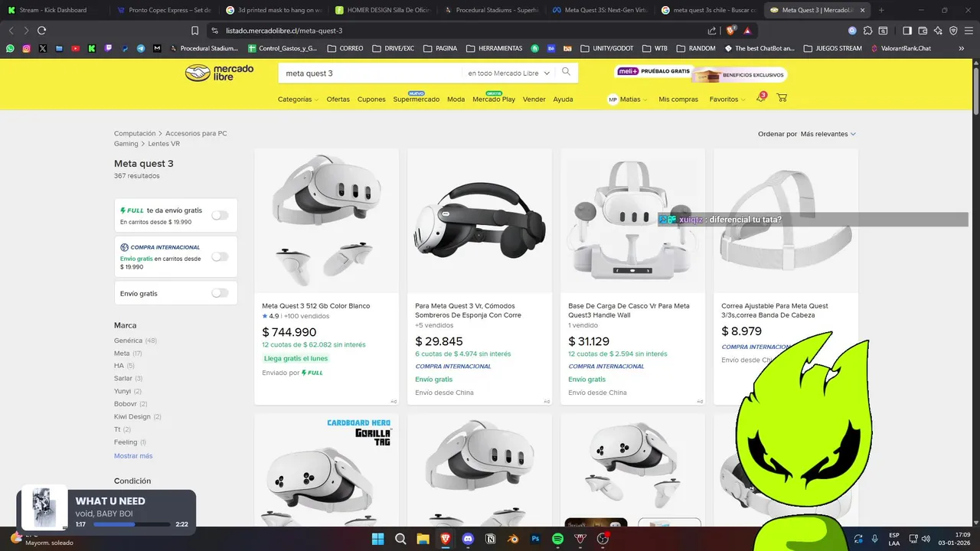The width and height of the screenshot is (980, 551).
Task: Open the Leo AI sparkle icon
Action: click(939, 31)
